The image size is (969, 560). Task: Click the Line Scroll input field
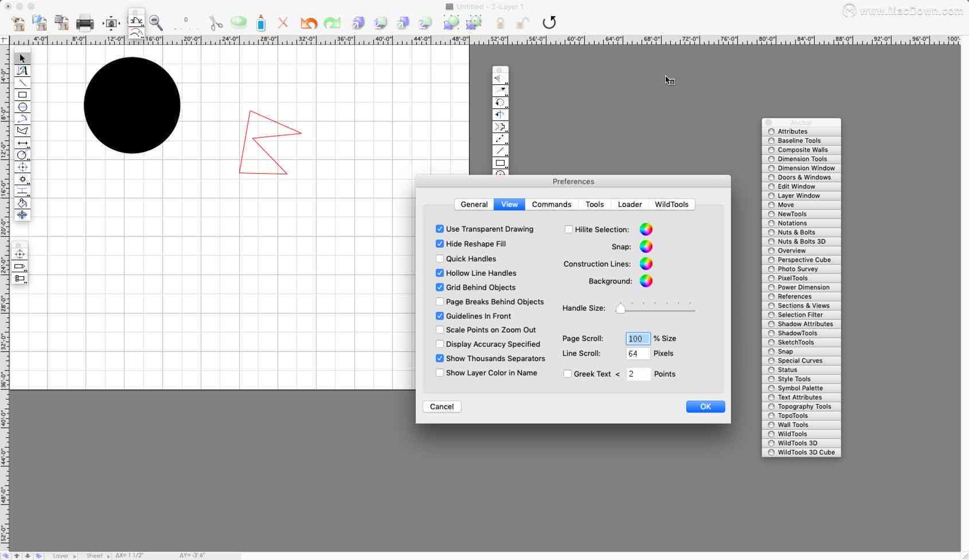pyautogui.click(x=638, y=354)
